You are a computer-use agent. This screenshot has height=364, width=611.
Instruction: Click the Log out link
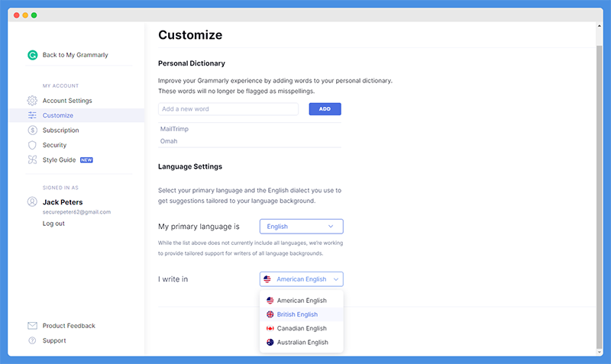coord(53,224)
